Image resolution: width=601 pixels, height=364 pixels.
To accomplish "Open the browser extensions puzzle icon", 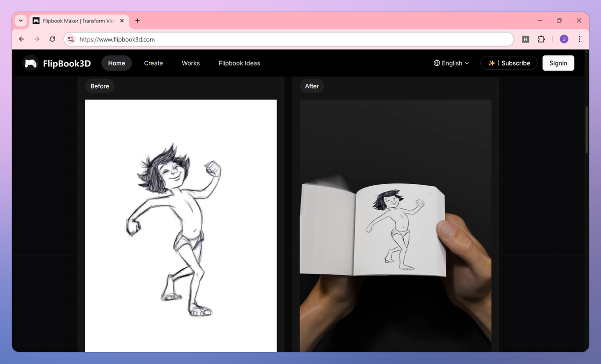I will 541,39.
